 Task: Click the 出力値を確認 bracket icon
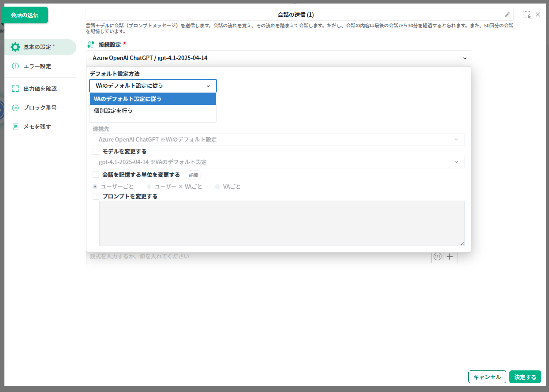pyautogui.click(x=15, y=89)
